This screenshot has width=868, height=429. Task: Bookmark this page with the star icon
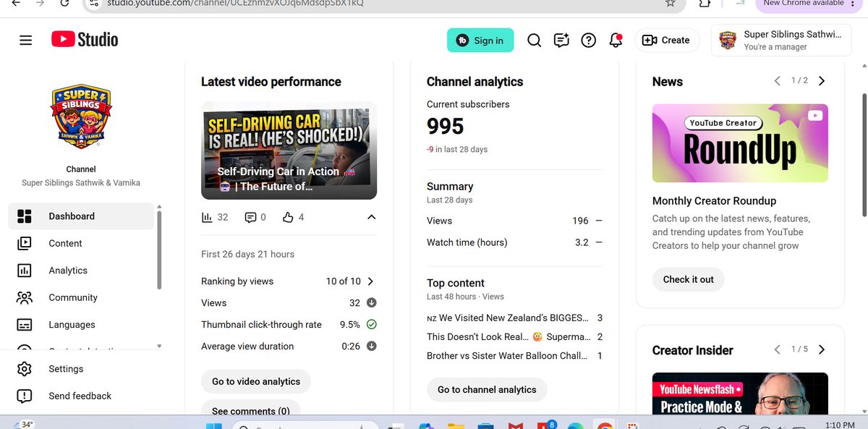coord(671,3)
